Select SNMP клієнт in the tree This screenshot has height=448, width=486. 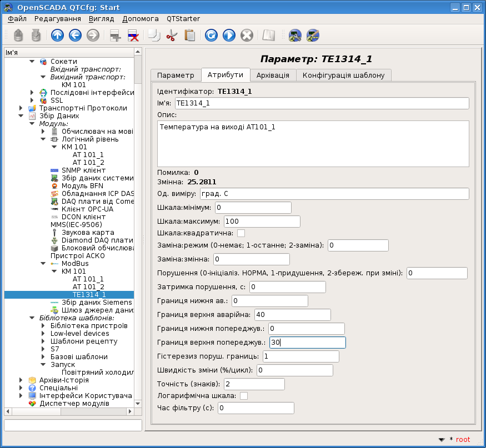(x=84, y=170)
